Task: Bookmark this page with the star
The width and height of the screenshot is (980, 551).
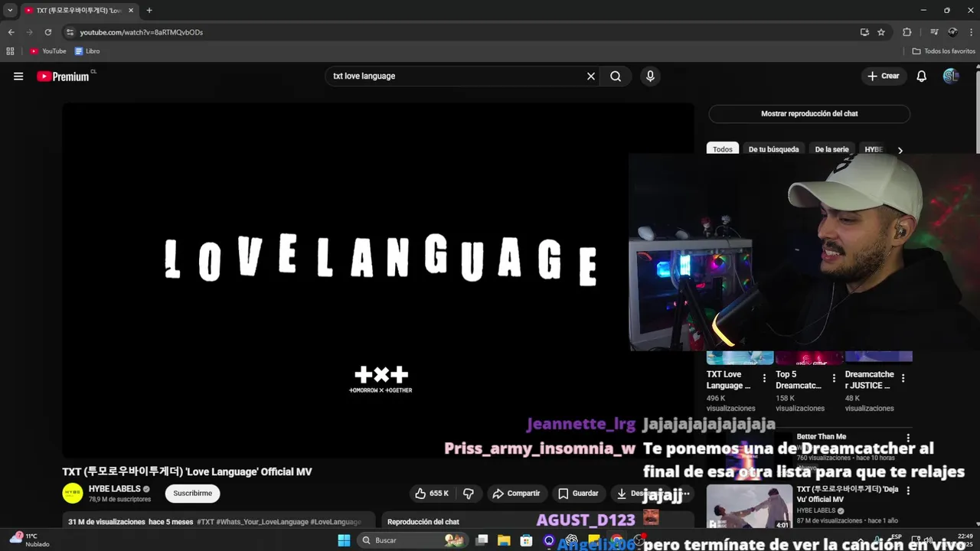Action: pyautogui.click(x=881, y=32)
